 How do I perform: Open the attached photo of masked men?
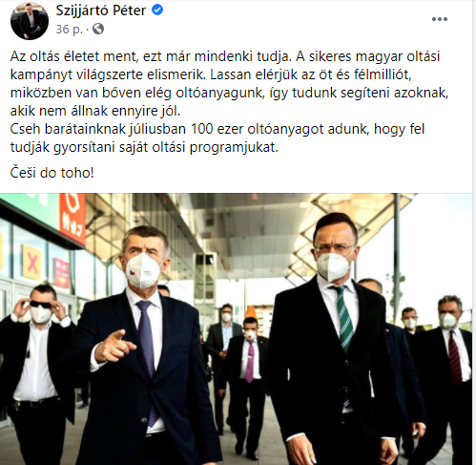[236, 328]
